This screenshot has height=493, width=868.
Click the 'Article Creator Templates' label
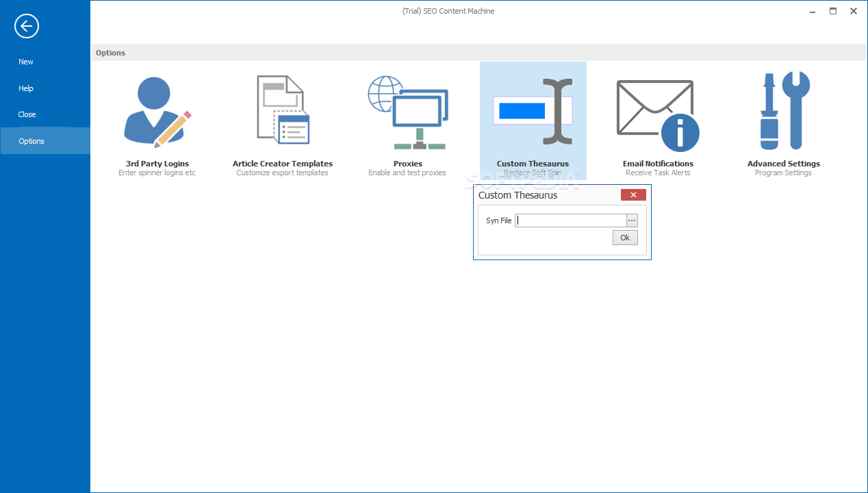coord(283,164)
